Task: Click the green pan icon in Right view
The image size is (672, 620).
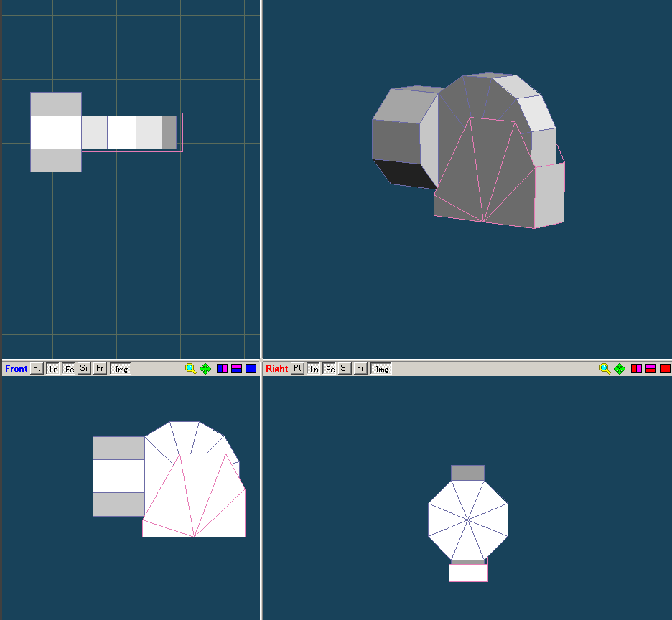Action: point(620,369)
